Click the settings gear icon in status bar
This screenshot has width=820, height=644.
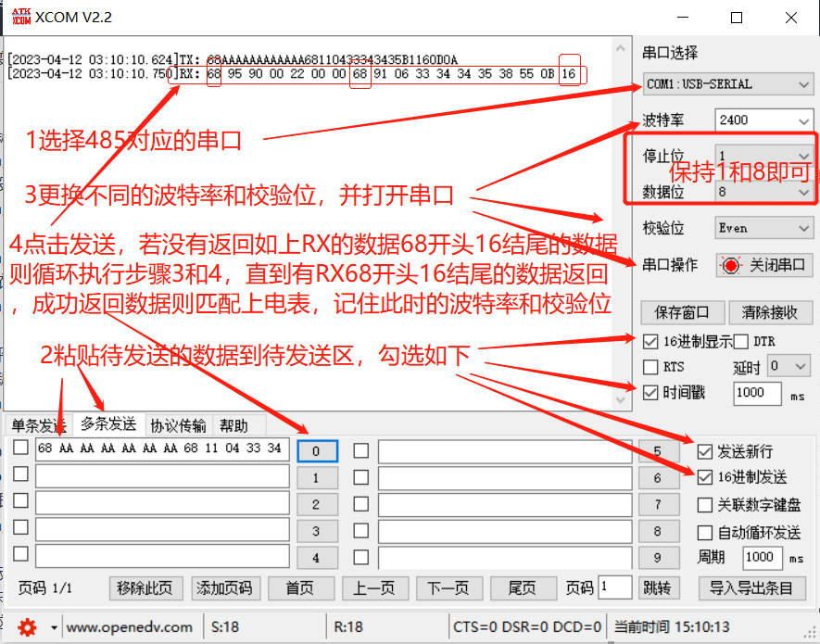point(27,627)
